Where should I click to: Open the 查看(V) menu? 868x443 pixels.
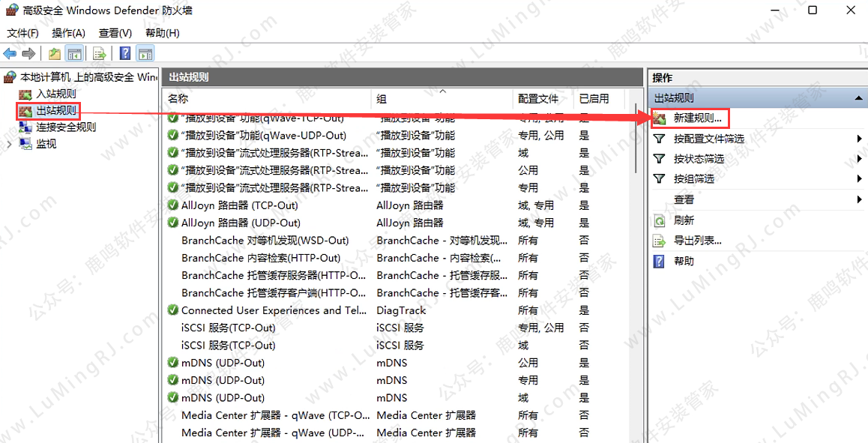(x=115, y=33)
